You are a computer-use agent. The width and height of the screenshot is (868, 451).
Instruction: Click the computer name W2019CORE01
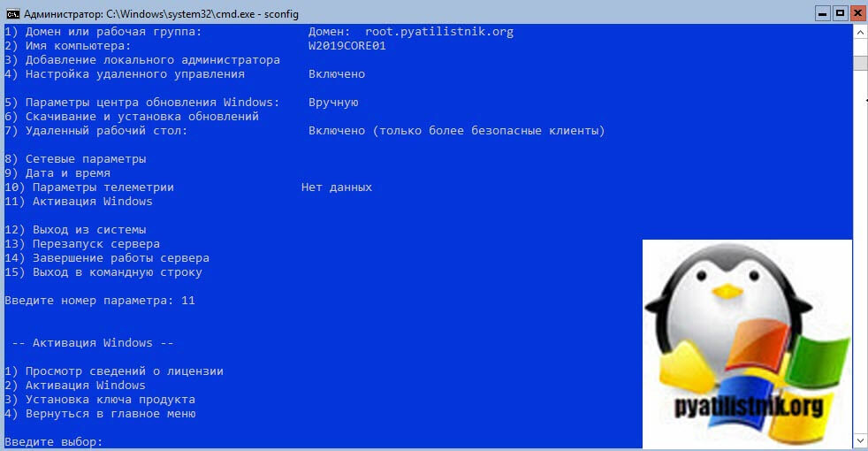(x=346, y=46)
